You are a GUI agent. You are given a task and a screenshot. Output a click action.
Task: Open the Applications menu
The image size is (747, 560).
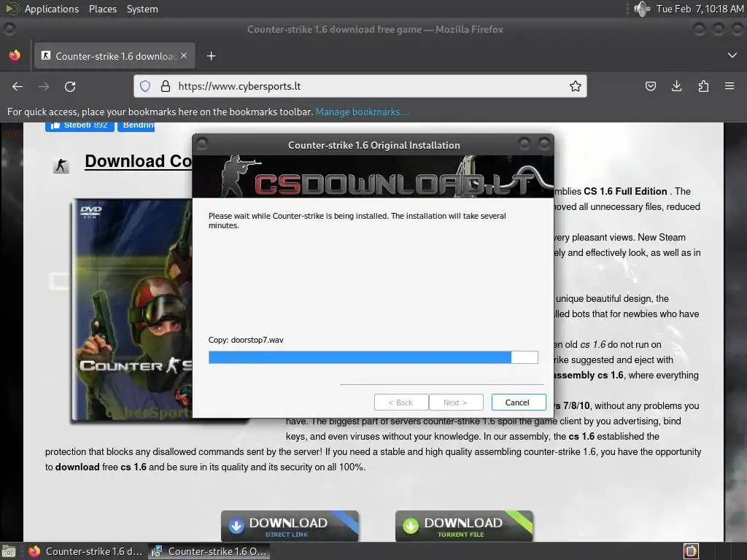pos(52,9)
